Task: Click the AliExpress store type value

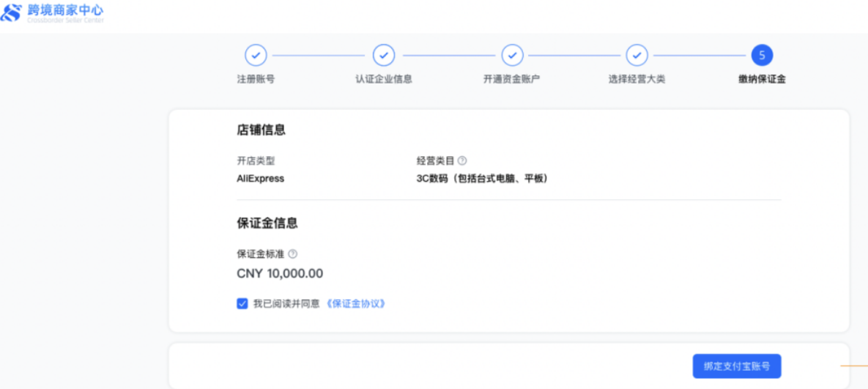Action: tap(260, 179)
